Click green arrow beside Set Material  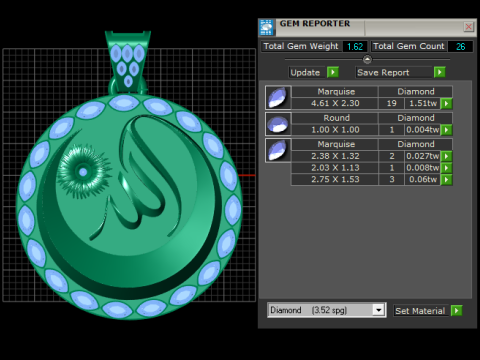coord(456,311)
